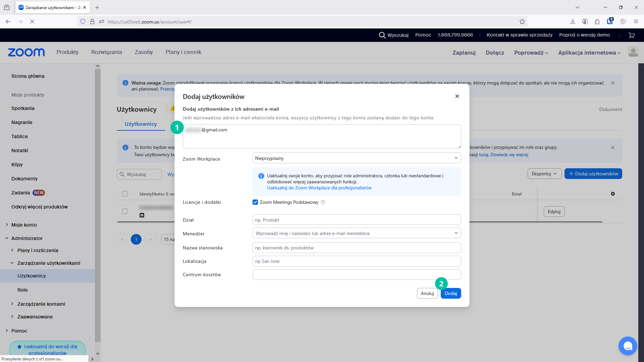
Task: Close the Dodaj użytkowników dialog with X
Action: (457, 96)
